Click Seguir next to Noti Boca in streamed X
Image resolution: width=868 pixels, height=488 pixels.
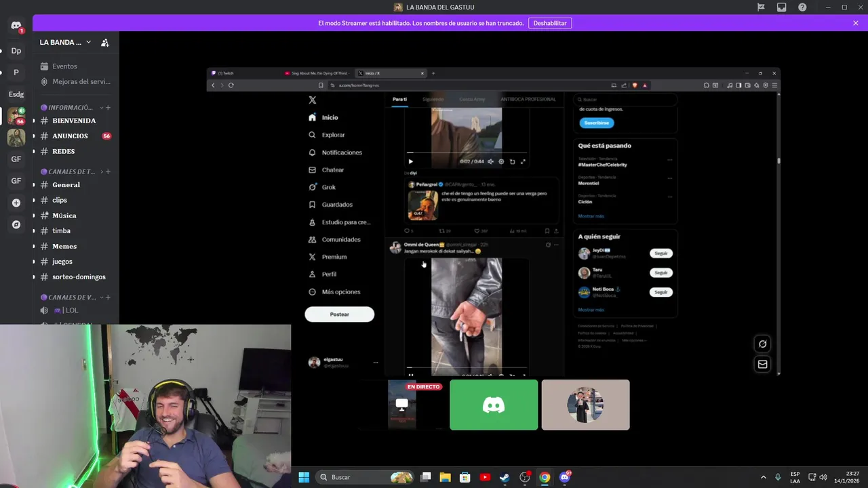[x=661, y=292]
